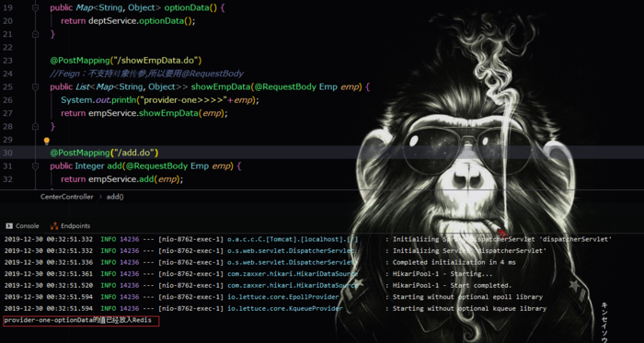Click fold end marker at line 21
Image resolution: width=644 pixels, height=343 pixels.
coord(35,34)
